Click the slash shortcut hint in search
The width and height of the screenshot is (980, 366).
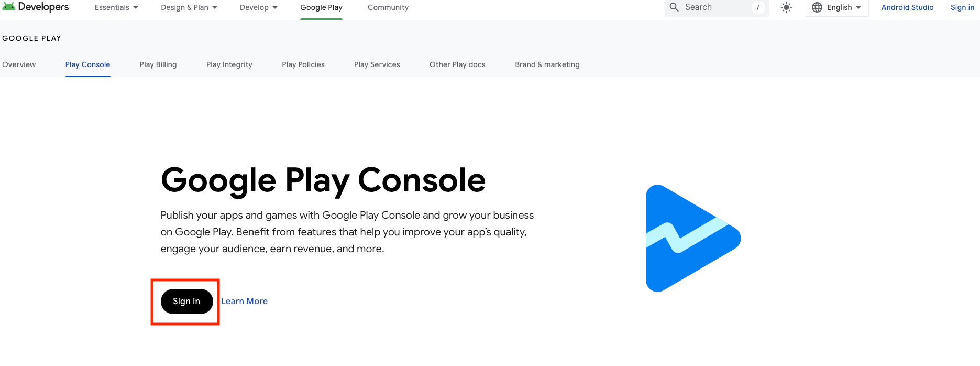758,7
